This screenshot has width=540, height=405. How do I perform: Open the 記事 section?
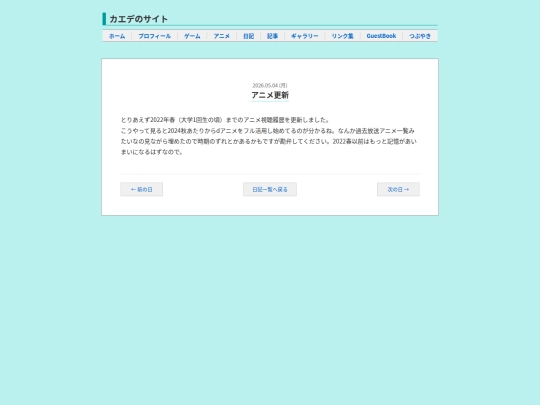coord(272,36)
